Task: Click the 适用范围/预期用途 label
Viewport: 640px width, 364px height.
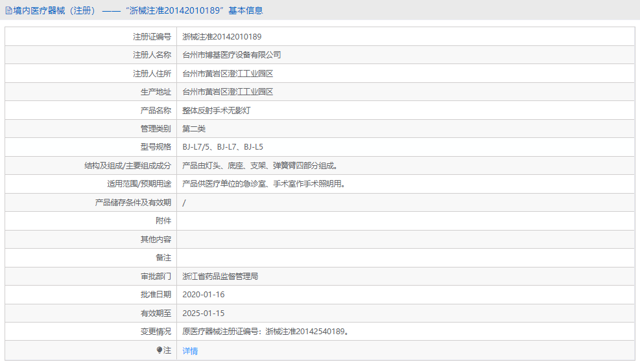Action: (139, 184)
